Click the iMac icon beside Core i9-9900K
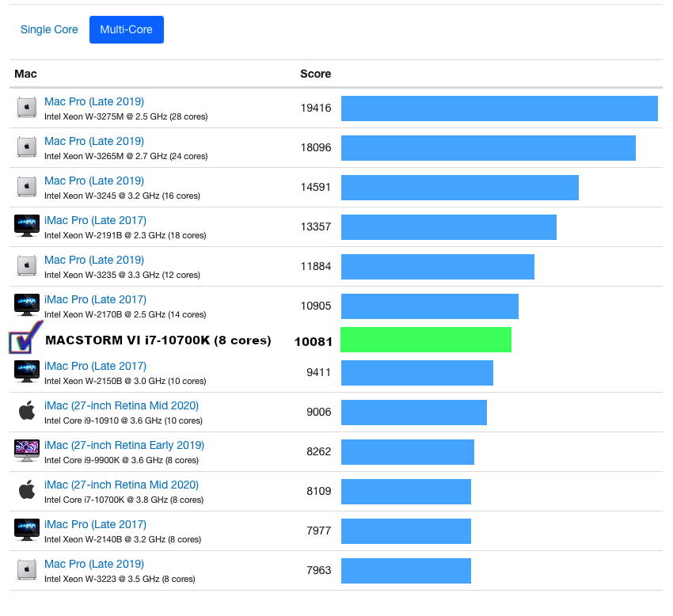The width and height of the screenshot is (673, 616). (x=27, y=451)
